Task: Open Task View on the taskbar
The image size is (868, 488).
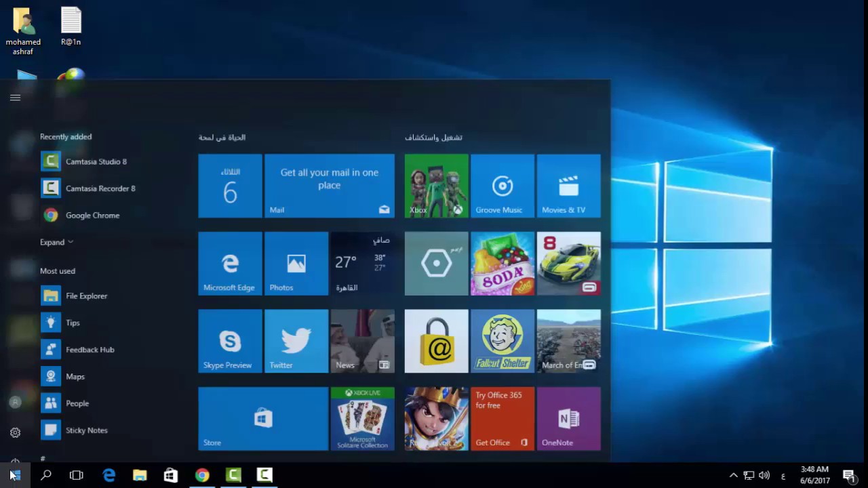Action: point(77,475)
